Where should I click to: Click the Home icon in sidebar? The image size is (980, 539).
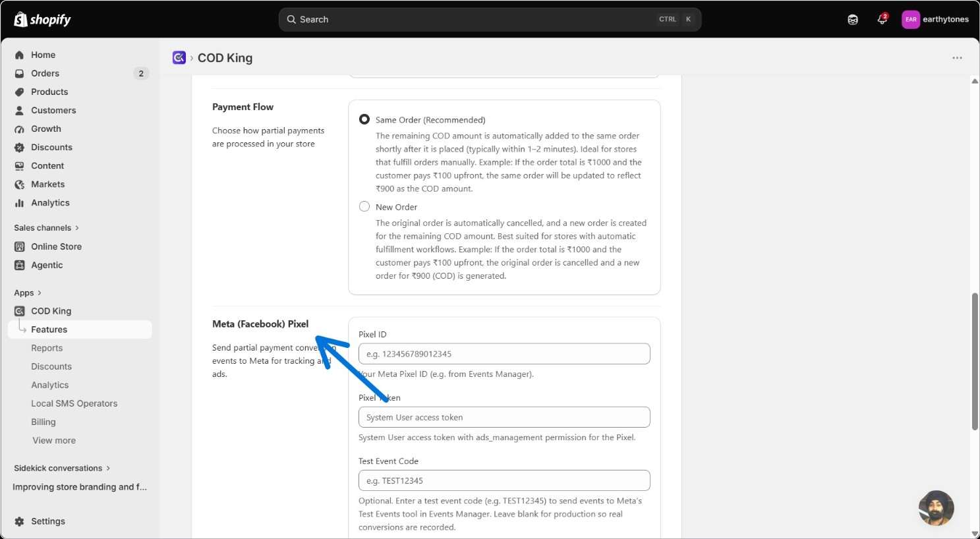(20, 55)
